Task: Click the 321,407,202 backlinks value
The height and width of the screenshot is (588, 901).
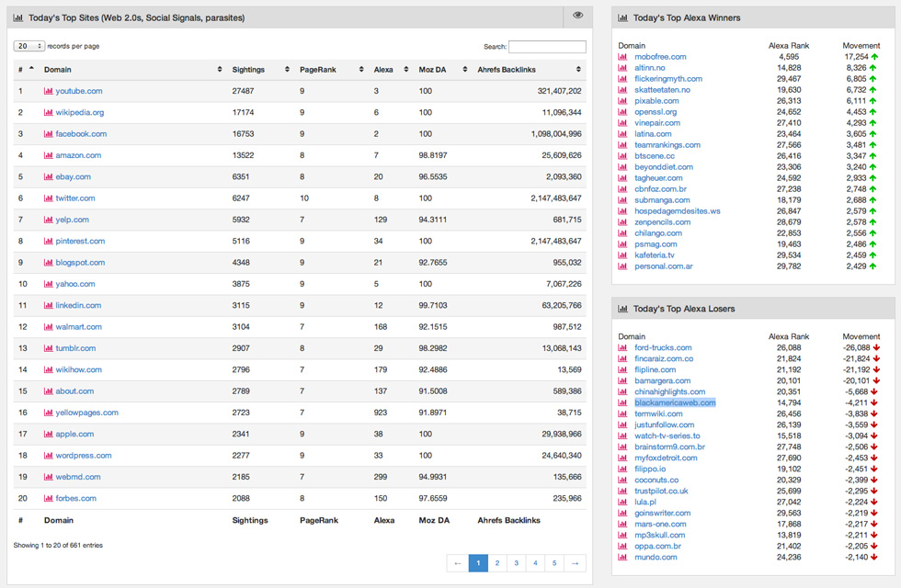Action: click(x=559, y=91)
